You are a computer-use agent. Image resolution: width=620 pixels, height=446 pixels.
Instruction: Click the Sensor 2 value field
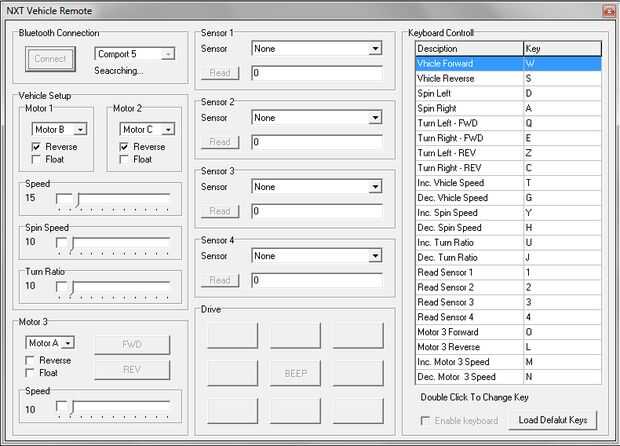317,142
